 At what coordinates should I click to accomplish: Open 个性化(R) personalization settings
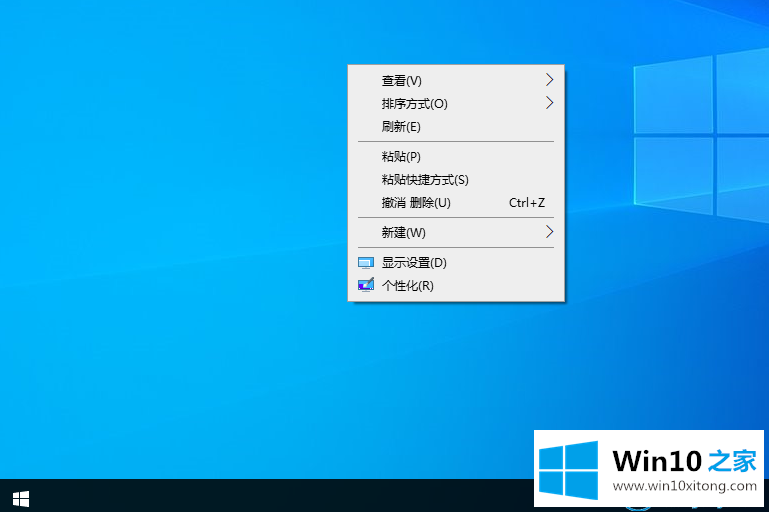[408, 286]
